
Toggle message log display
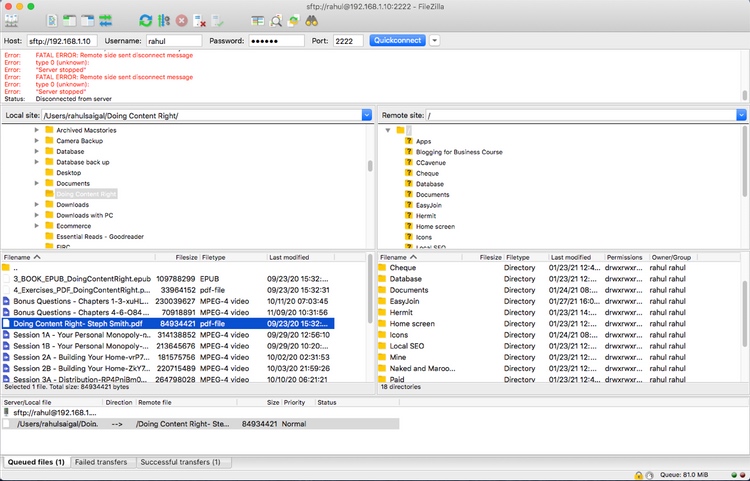[53, 20]
